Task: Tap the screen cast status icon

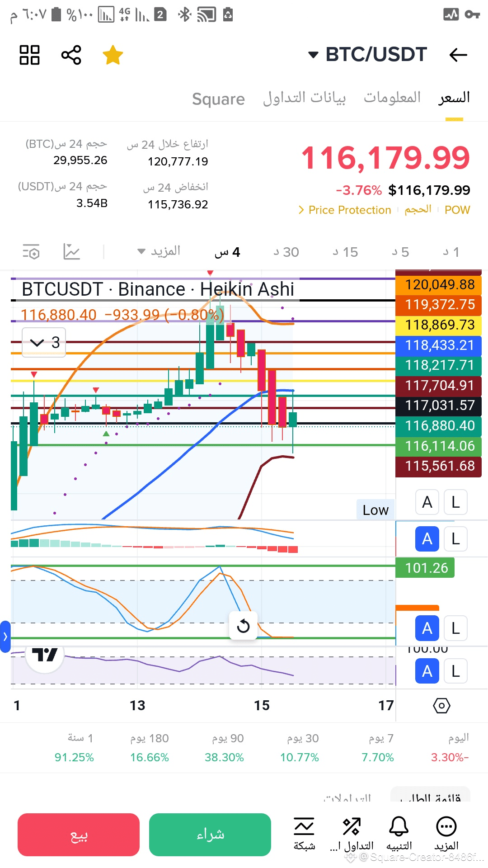Action: (206, 14)
